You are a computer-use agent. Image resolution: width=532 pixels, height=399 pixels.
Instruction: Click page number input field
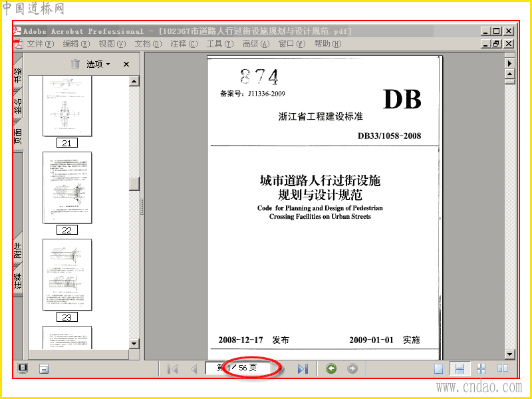[x=237, y=368]
